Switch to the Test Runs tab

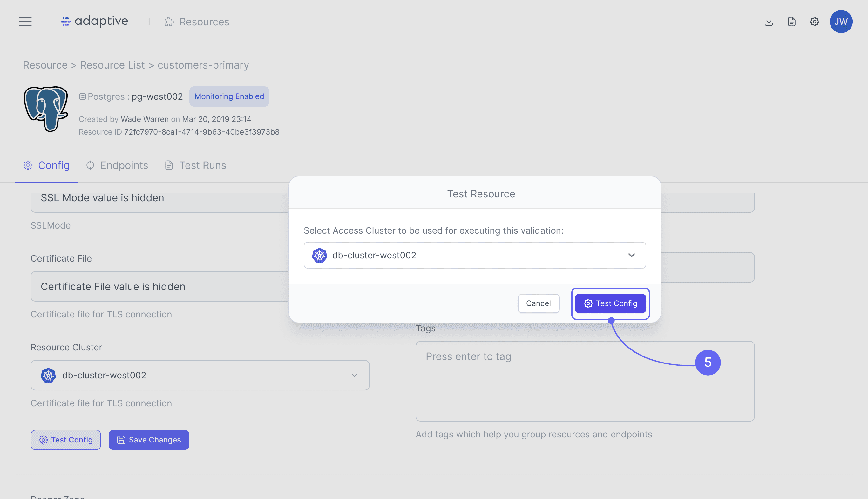click(x=195, y=165)
